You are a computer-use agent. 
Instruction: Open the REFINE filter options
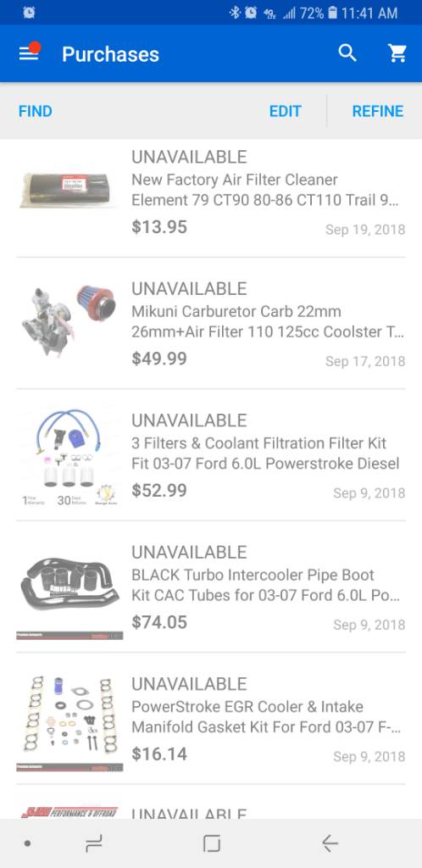(378, 111)
